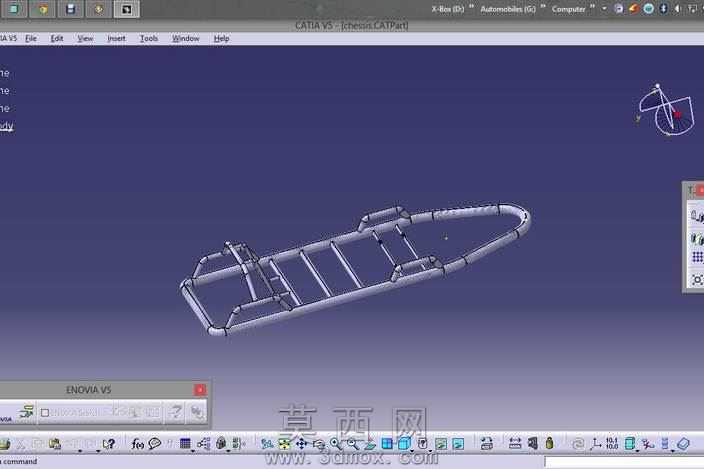Screen dimensions: 704x469
Task: Click the Normal View plane icon
Action: click(370, 444)
